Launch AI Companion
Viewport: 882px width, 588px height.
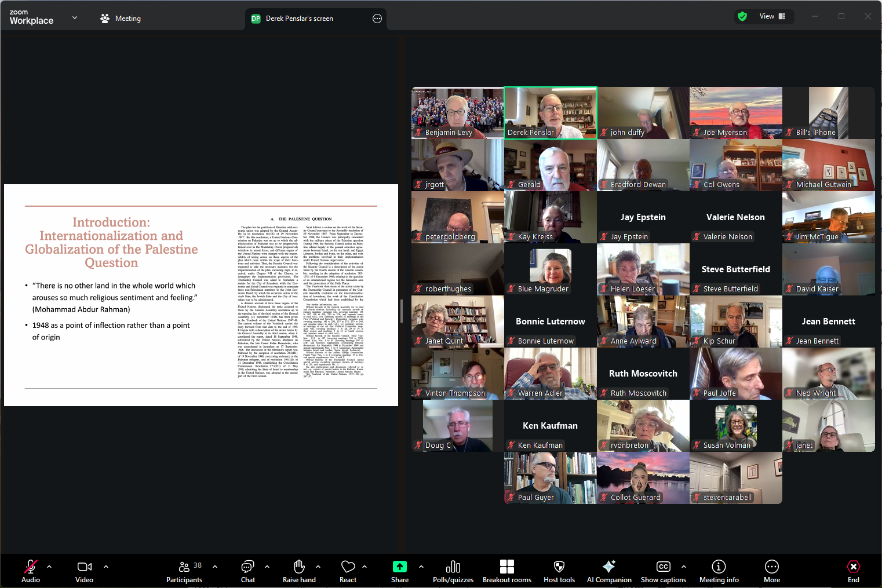(x=608, y=567)
